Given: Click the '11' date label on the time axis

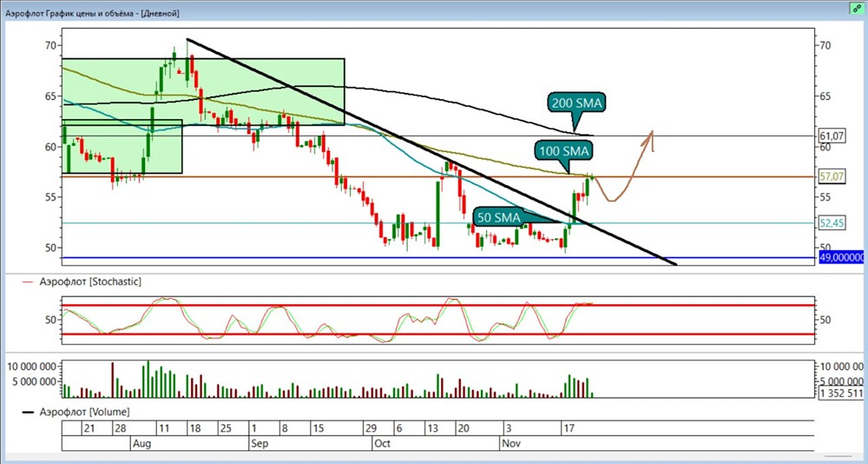Looking at the screenshot, I should tap(164, 428).
